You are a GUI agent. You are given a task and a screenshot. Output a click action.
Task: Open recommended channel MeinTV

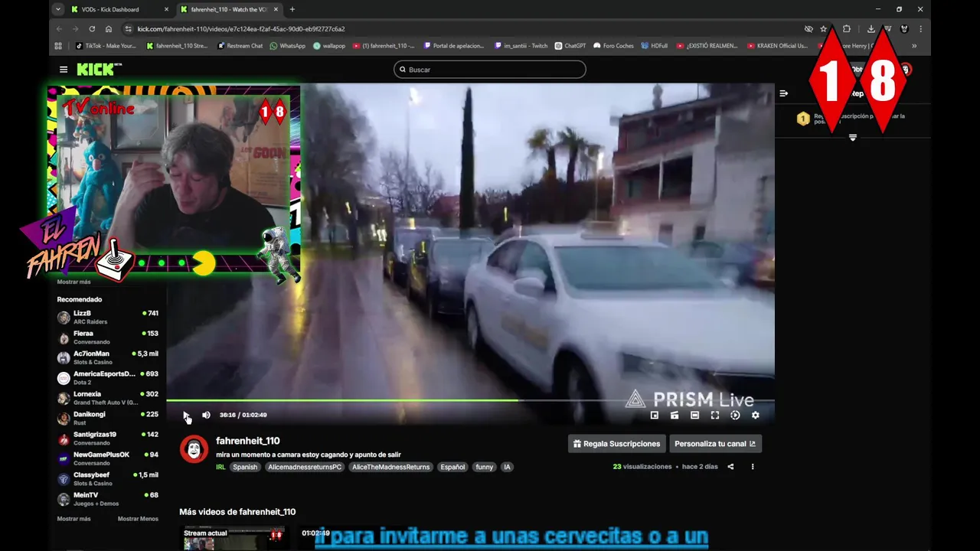click(108, 499)
